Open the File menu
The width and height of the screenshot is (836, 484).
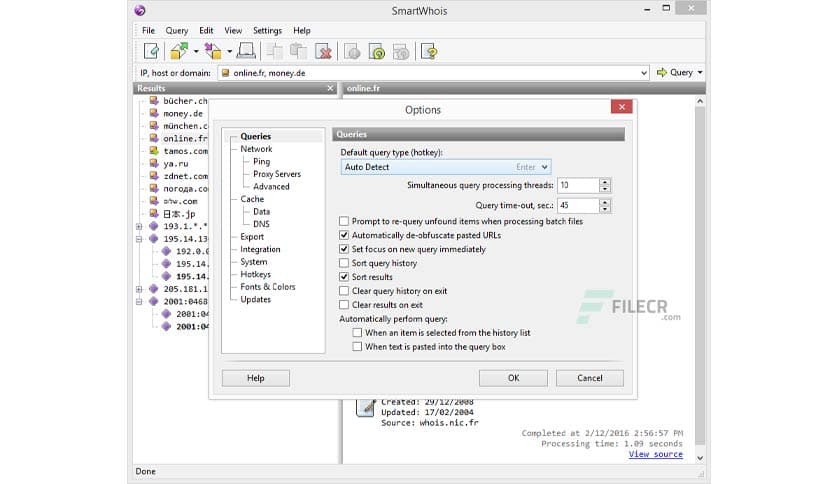click(148, 30)
